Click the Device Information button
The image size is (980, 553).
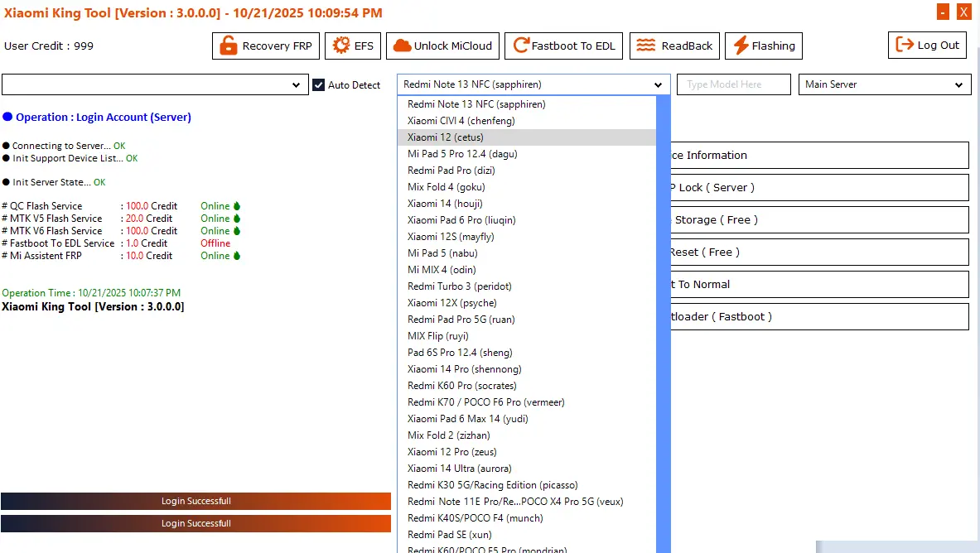pyautogui.click(x=819, y=155)
